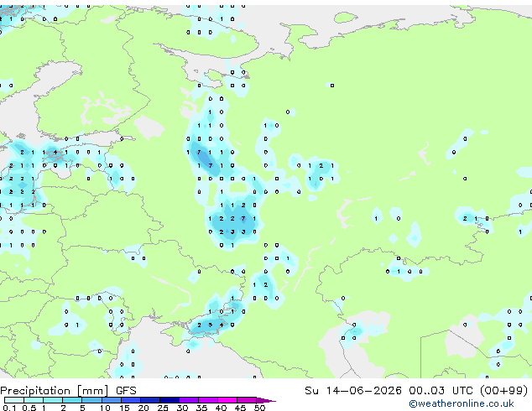Viewport: 532px width, 411px height.
Task: Click the '50' legend scale label
Action: pyautogui.click(x=259, y=408)
